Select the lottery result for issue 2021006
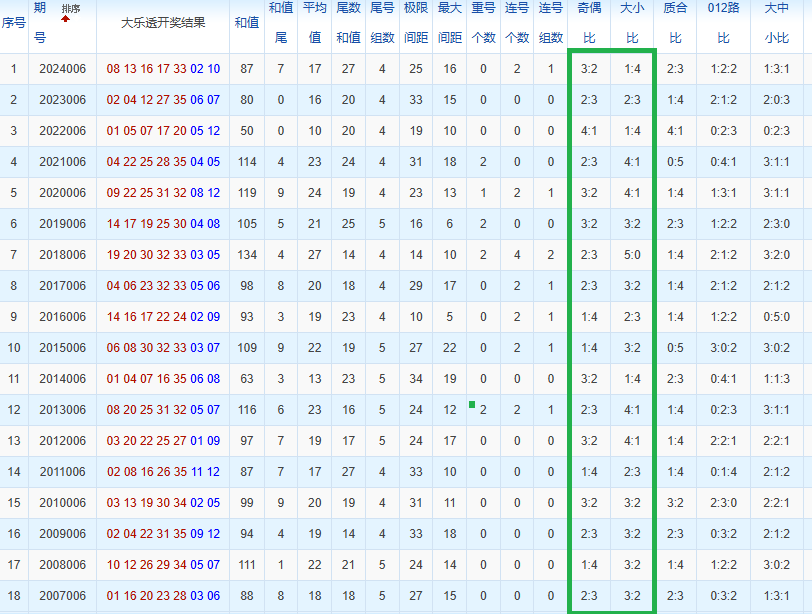 pyautogui.click(x=163, y=162)
